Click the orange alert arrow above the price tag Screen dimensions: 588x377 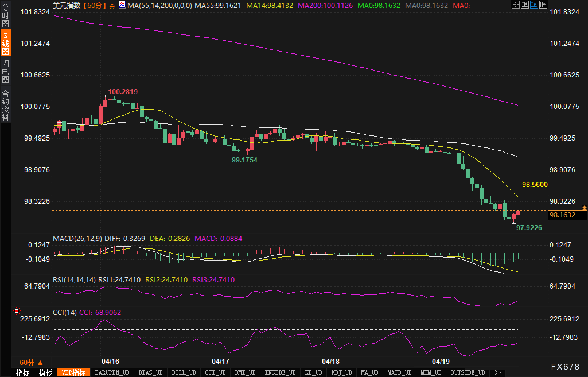click(584, 207)
